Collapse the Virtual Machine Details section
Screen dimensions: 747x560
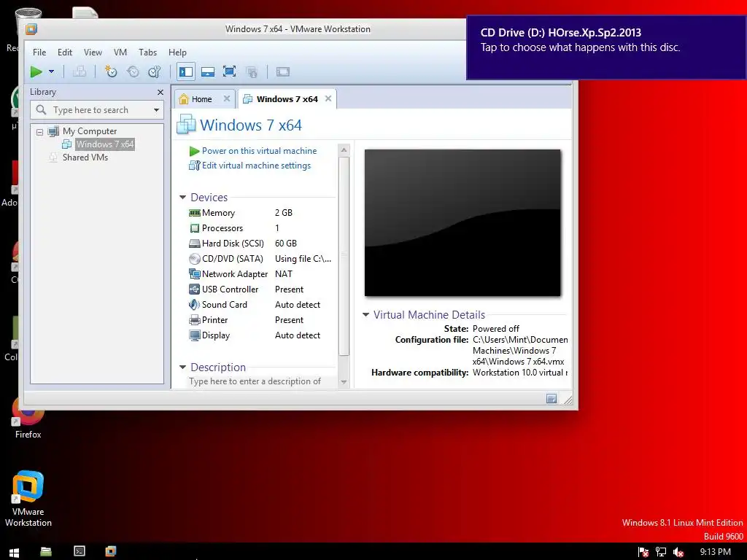pyautogui.click(x=366, y=315)
